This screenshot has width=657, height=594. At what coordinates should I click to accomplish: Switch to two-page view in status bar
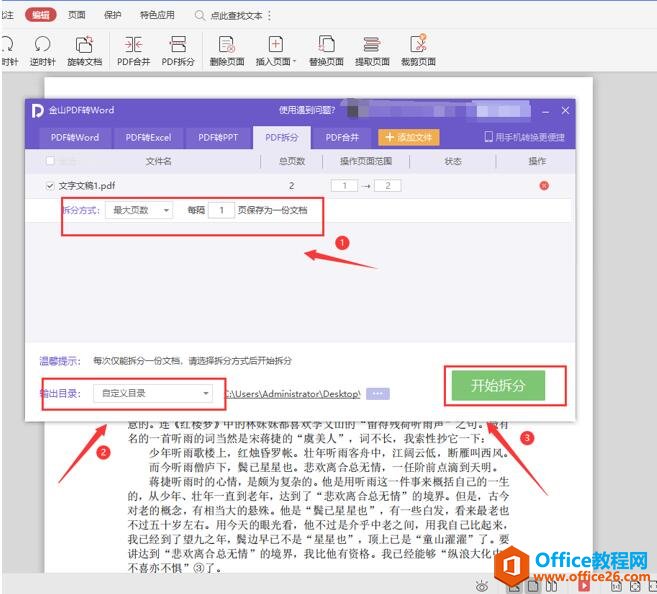click(x=551, y=586)
